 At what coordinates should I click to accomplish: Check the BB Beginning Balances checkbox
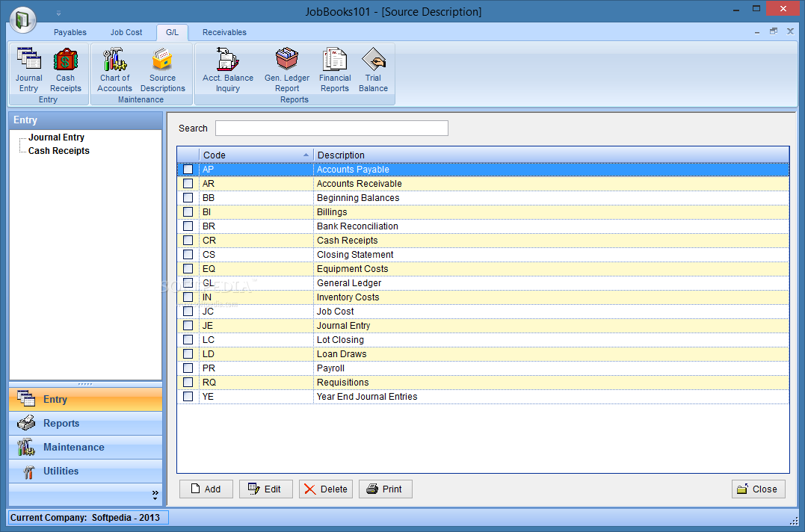pyautogui.click(x=188, y=197)
